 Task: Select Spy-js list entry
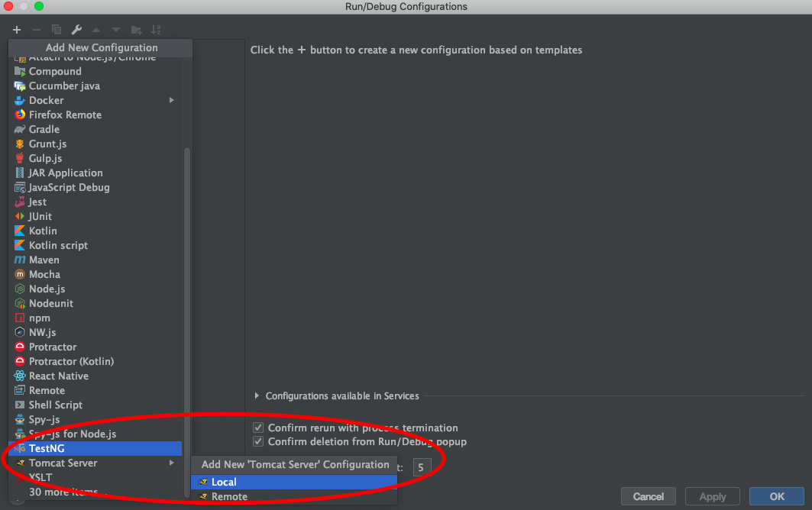pos(95,419)
